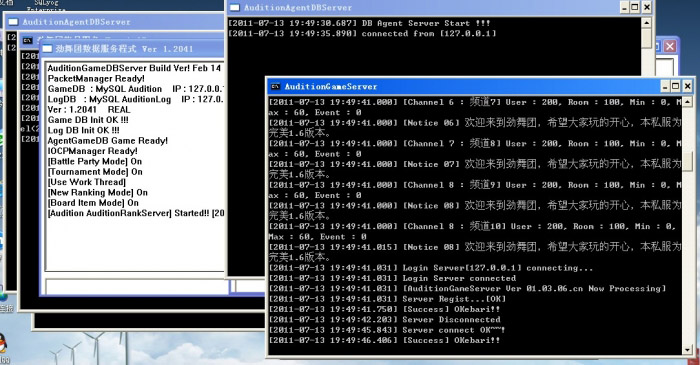Select the SQLyog Enterprise desktop shortcut
The height and width of the screenshot is (365, 700).
pos(46,5)
